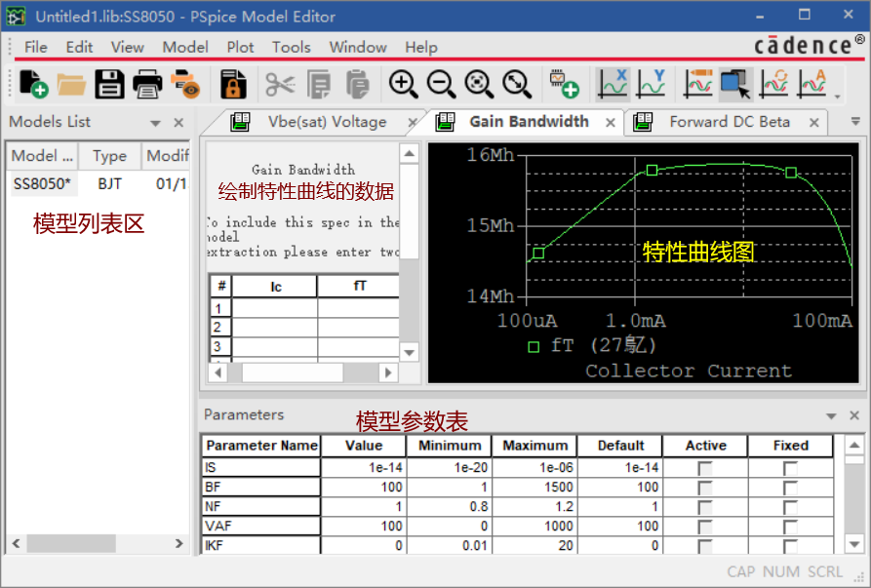Edit the Value cell for BF

364,488
